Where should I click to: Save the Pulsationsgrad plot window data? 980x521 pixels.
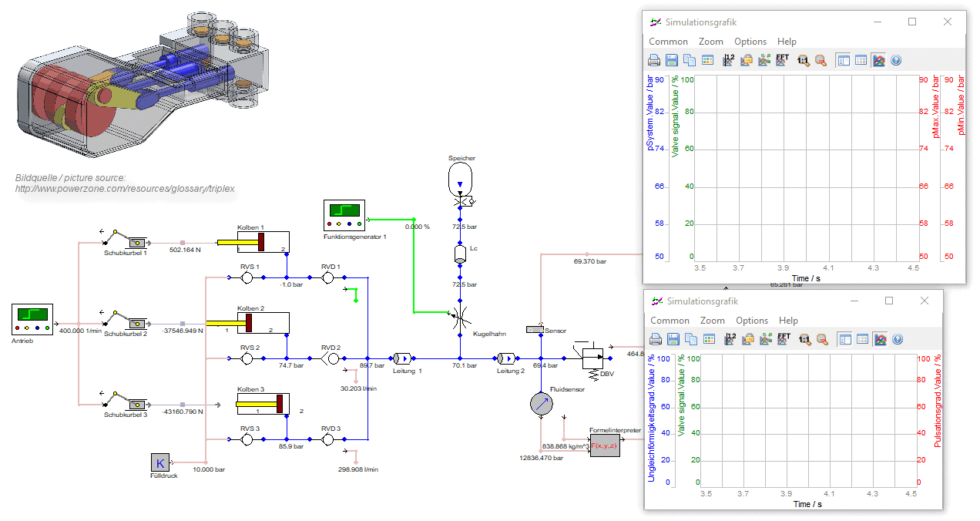[x=673, y=339]
